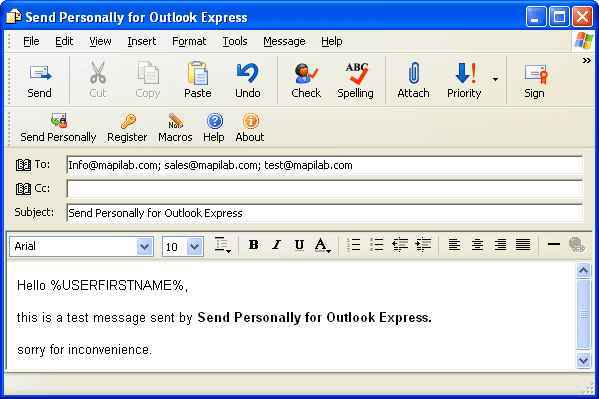
Task: Decrease paragraph indentation
Action: (x=400, y=245)
